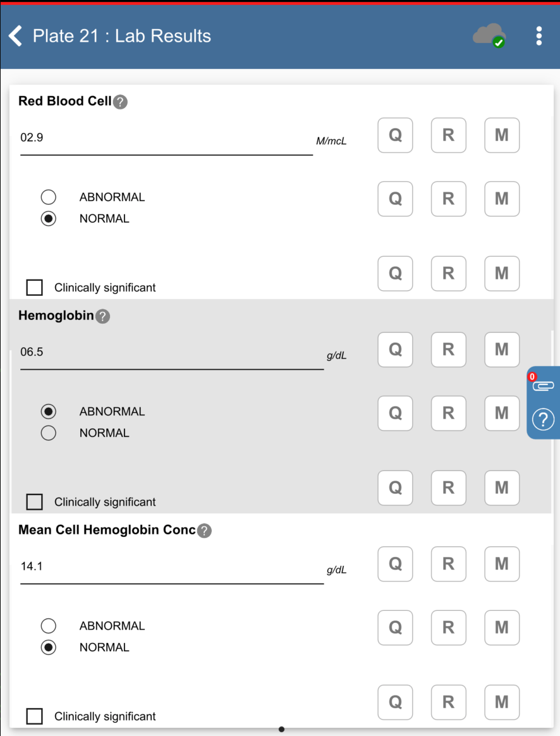Enable Clinically significant for Mean Cell Hemoglobin Conc
This screenshot has height=736, width=560.
tap(35, 716)
